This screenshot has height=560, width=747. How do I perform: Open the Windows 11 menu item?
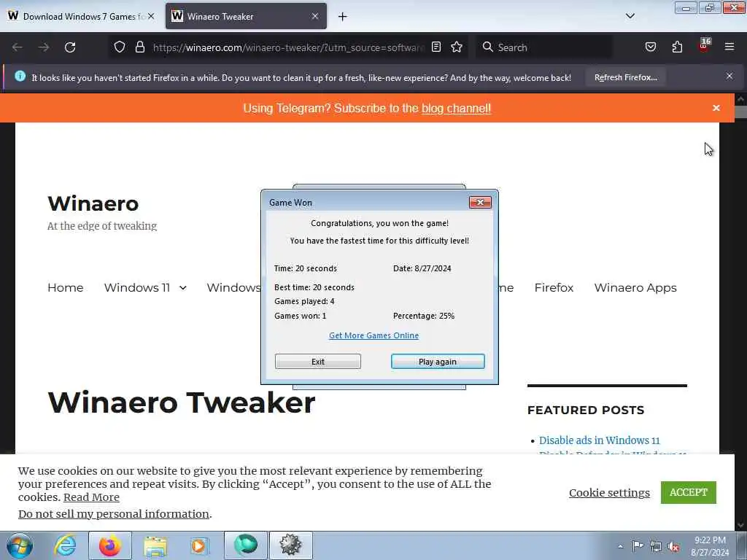(x=136, y=287)
